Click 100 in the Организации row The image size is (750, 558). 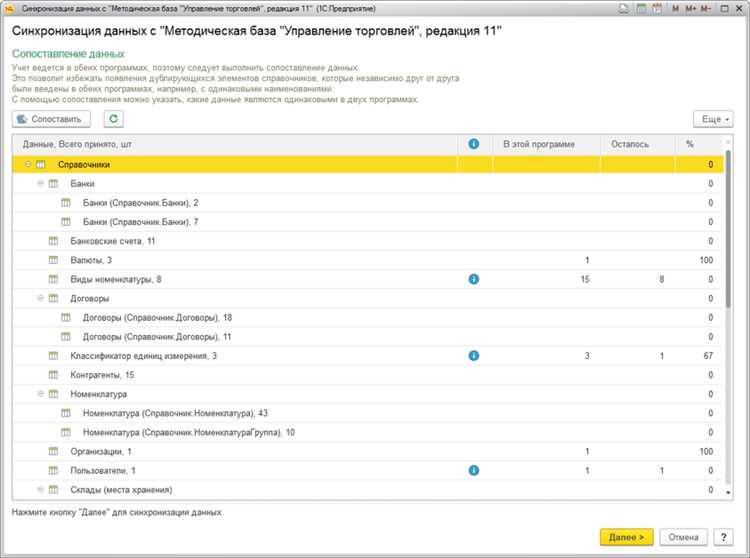706,451
